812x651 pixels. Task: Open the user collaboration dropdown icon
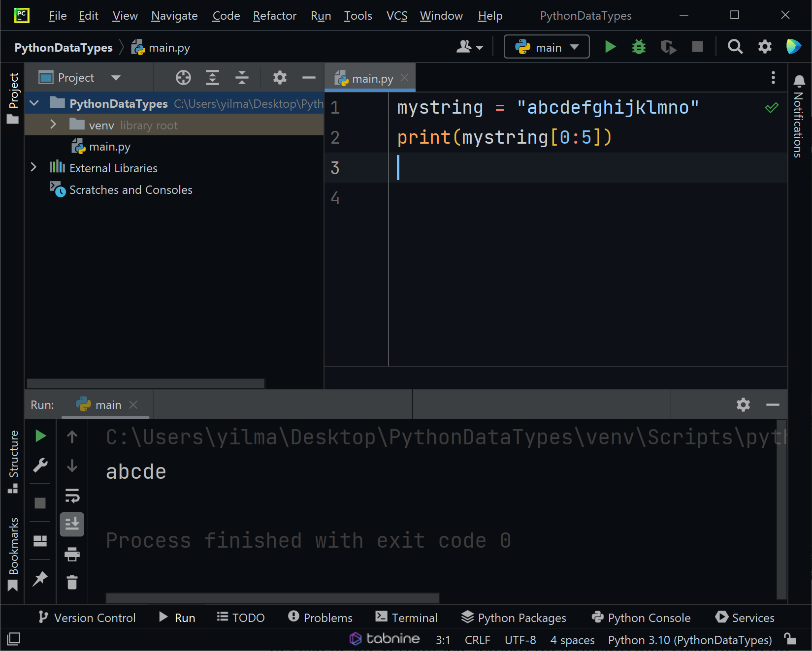tap(470, 47)
